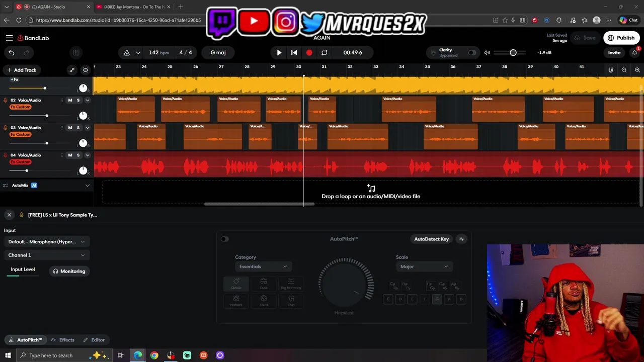Screen dimensions: 644x362
Task: Open the AutoPitch Category Essentials dropdown
Action: [x=263, y=266]
